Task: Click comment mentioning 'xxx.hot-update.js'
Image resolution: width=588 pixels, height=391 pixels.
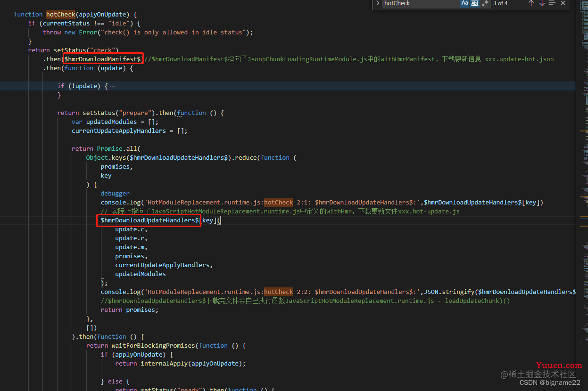Action: point(280,212)
